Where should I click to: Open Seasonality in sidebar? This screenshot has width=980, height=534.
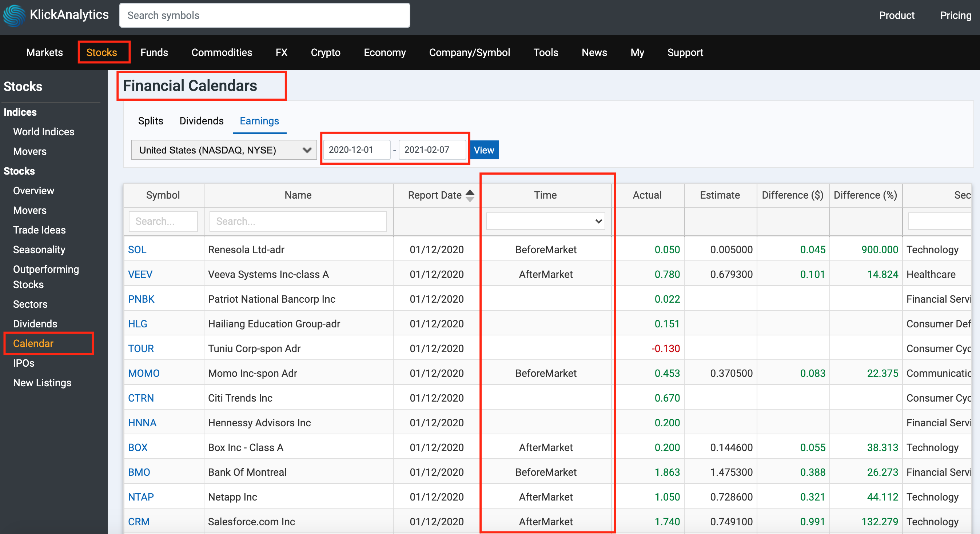(x=39, y=250)
